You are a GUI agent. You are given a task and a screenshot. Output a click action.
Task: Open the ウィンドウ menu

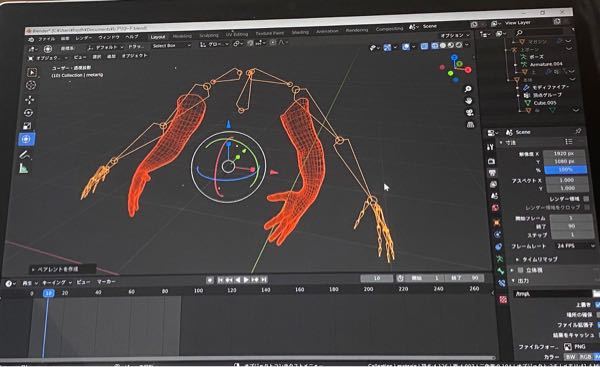(x=109, y=38)
